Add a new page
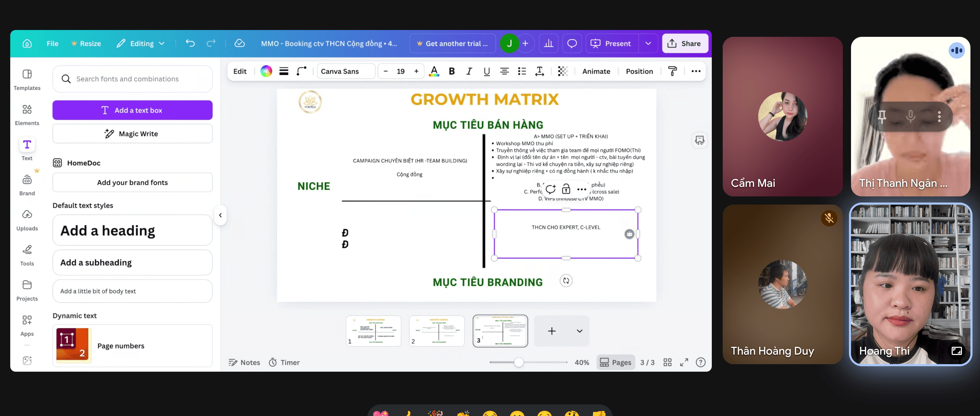Image resolution: width=980 pixels, height=416 pixels. click(552, 331)
